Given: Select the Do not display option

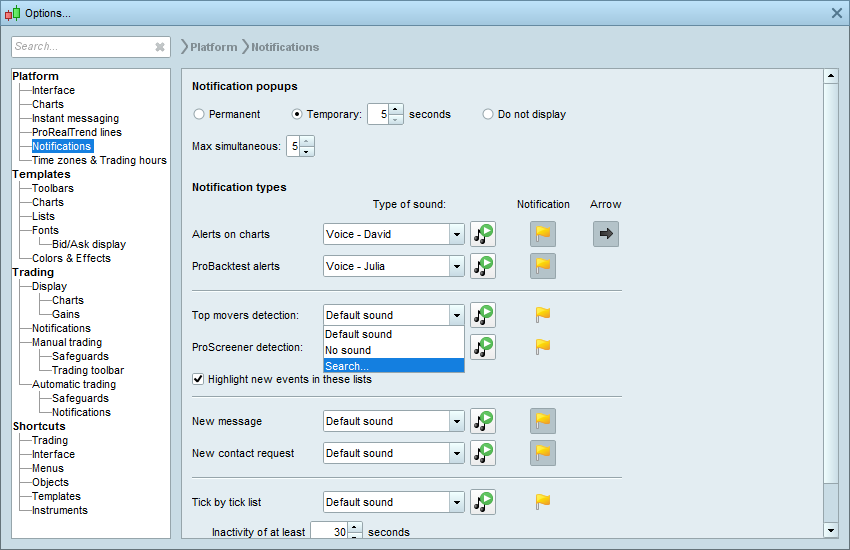Looking at the screenshot, I should tap(488, 114).
